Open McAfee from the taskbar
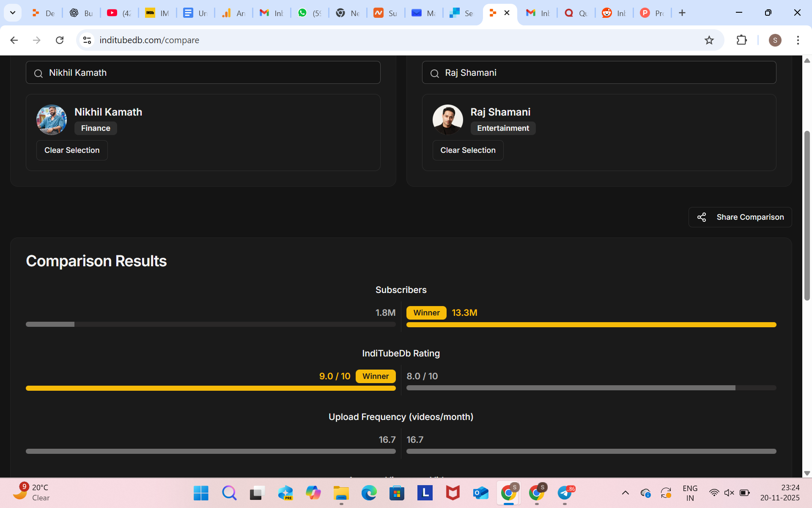This screenshot has height=508, width=812. pos(453,493)
